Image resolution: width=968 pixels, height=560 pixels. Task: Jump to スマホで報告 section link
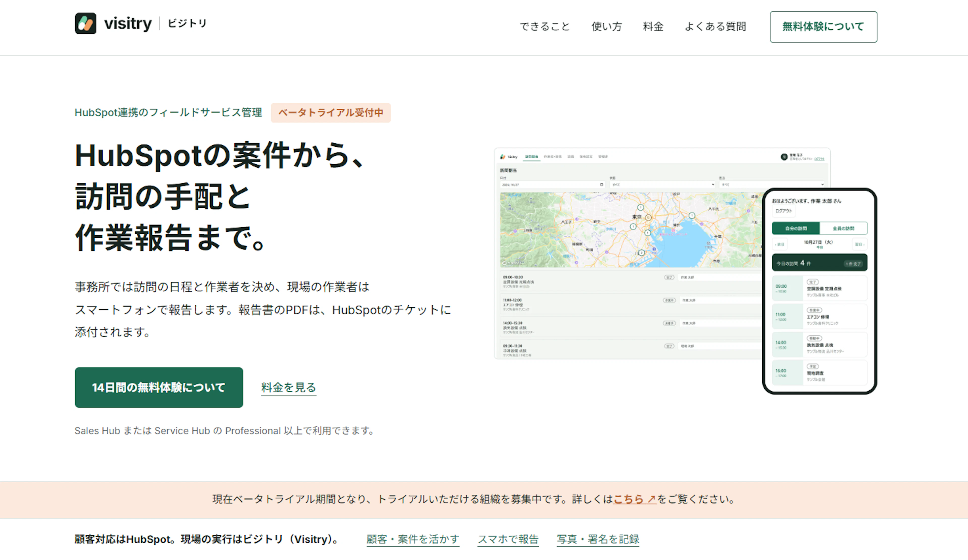tap(508, 539)
